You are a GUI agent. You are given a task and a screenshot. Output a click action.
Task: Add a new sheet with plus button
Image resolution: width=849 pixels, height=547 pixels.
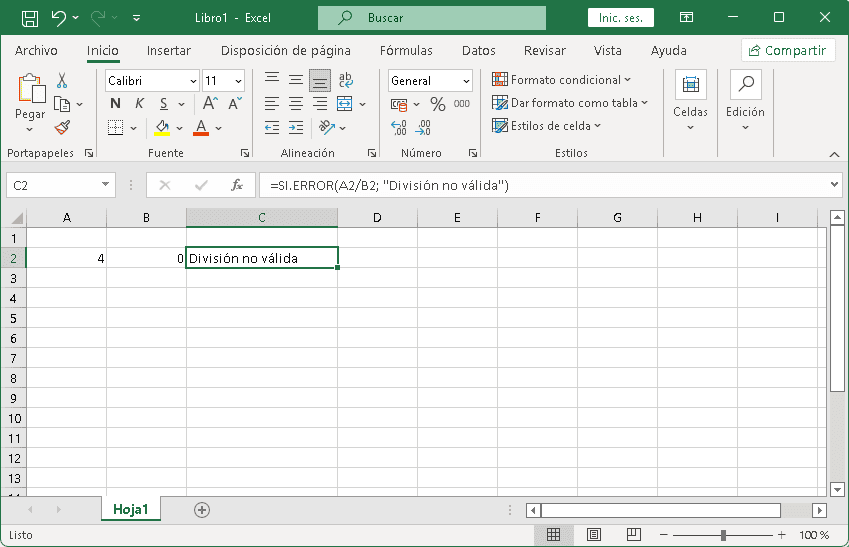(202, 509)
